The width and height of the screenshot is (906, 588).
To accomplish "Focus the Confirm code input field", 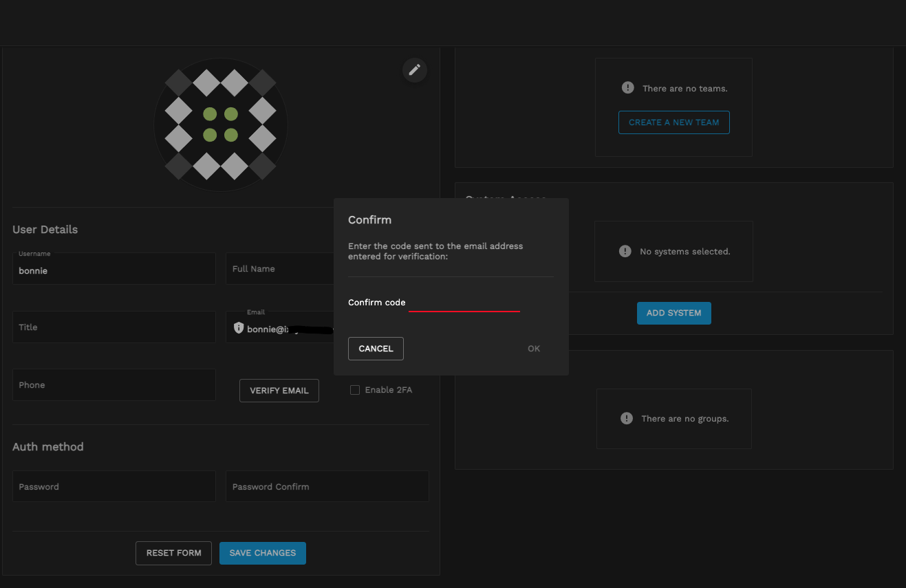I will coord(464,303).
